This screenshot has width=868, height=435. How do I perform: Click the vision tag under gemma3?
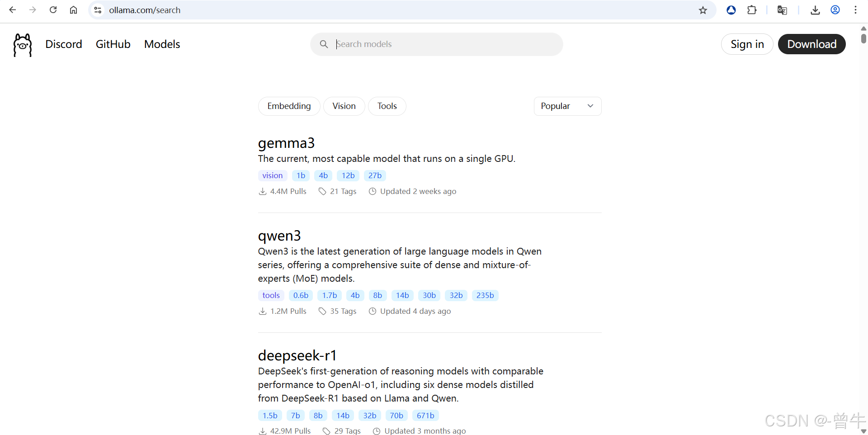pyautogui.click(x=273, y=175)
